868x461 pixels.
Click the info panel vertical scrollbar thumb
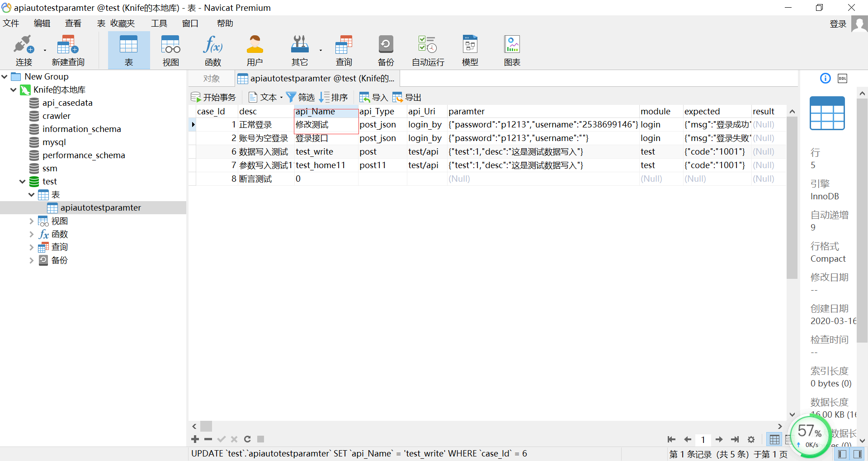click(862, 221)
